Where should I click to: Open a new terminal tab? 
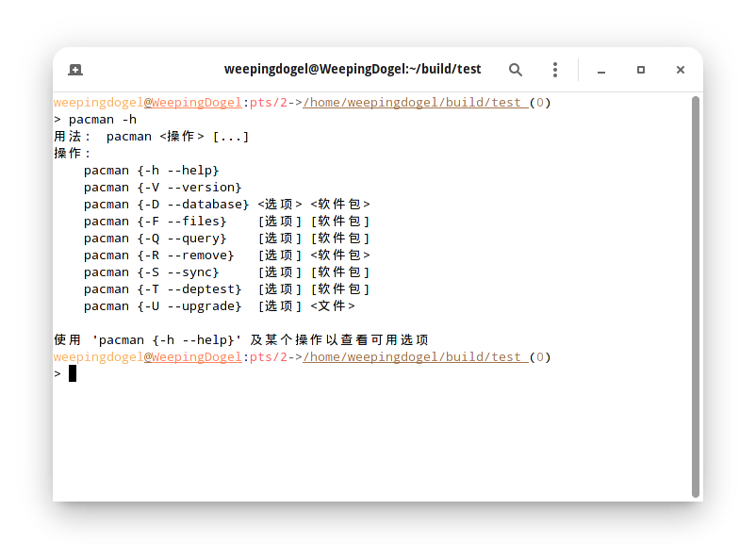tap(75, 70)
